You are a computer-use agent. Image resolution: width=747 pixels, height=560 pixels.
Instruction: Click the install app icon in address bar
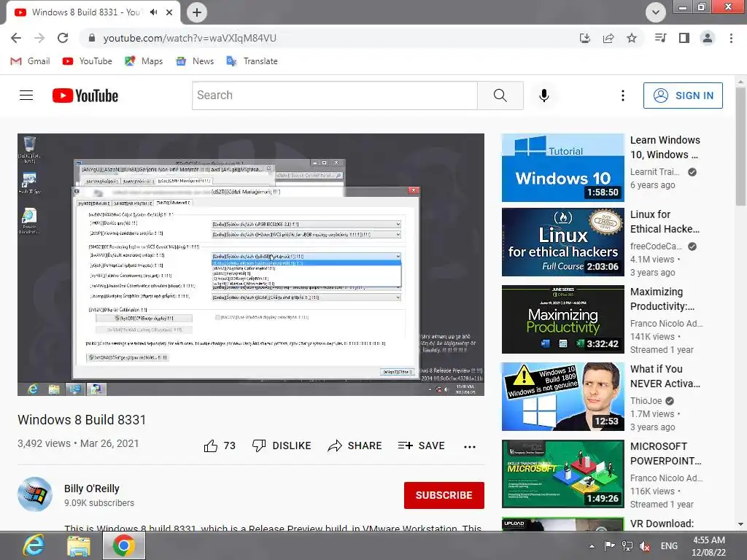[x=585, y=38]
